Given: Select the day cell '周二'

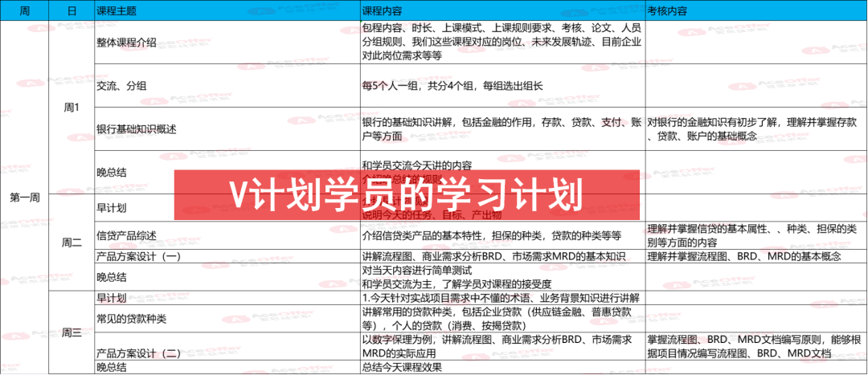Looking at the screenshot, I should [x=72, y=242].
